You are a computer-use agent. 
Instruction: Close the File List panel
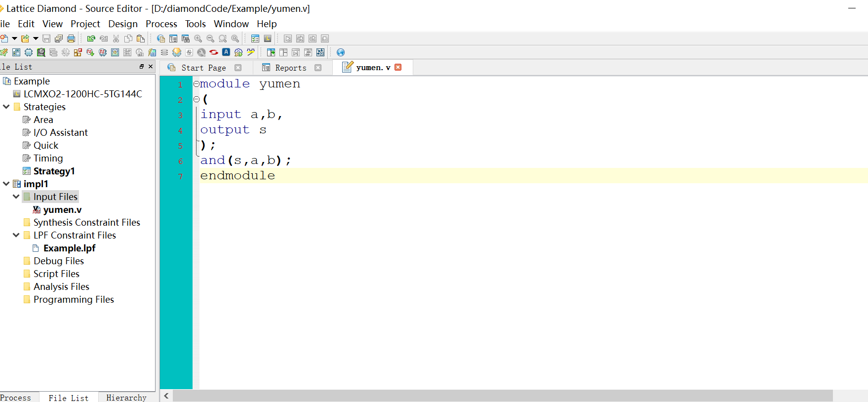pyautogui.click(x=151, y=66)
